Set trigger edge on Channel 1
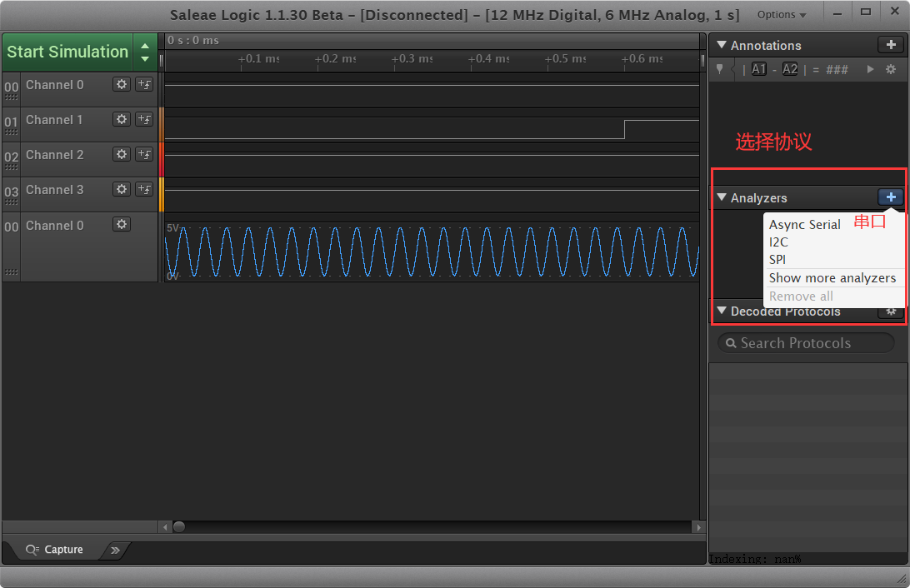910x588 pixels. pos(144,119)
